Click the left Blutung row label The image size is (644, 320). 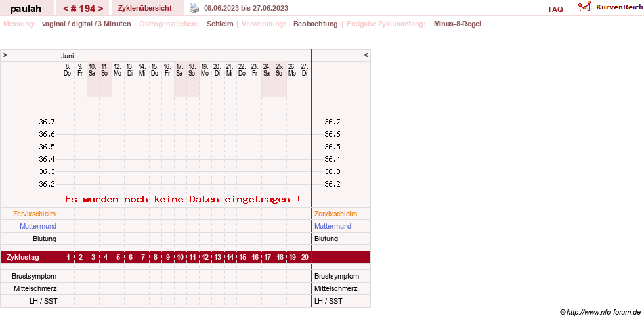(45, 239)
